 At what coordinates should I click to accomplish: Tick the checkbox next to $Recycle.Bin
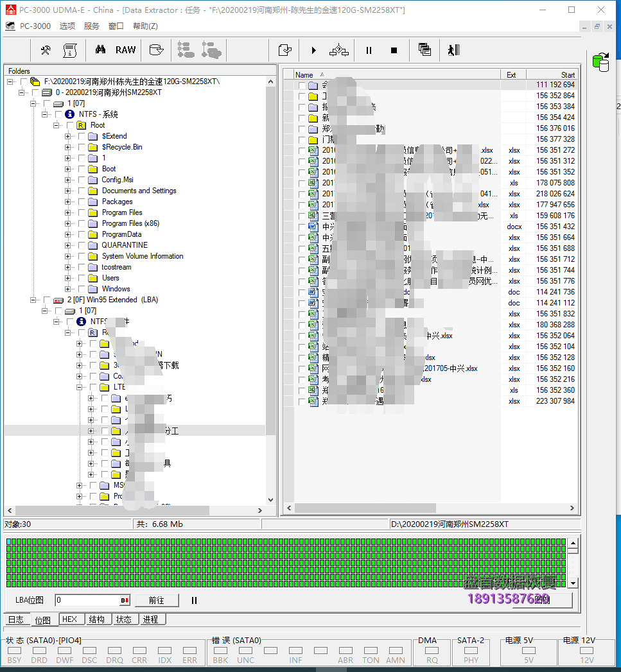coord(82,147)
